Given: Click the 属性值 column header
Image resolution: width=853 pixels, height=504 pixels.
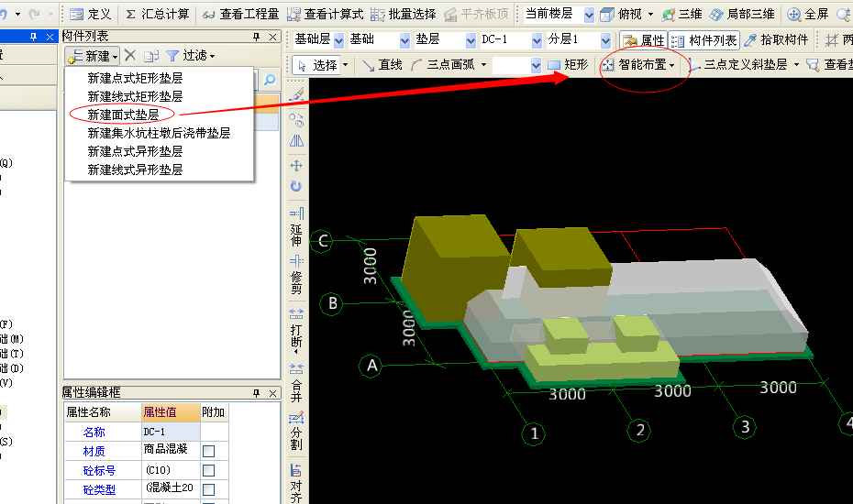Looking at the screenshot, I should pos(171,412).
